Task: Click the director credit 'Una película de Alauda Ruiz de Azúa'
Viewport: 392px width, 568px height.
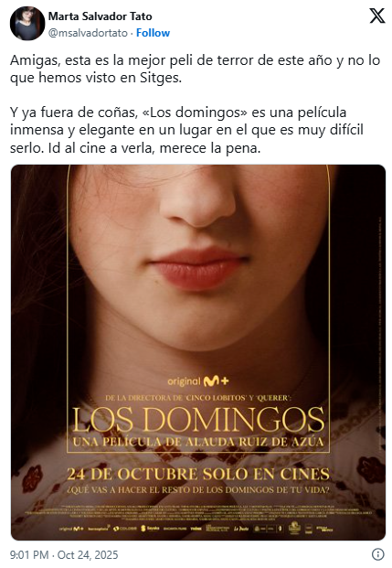Action: click(x=198, y=442)
